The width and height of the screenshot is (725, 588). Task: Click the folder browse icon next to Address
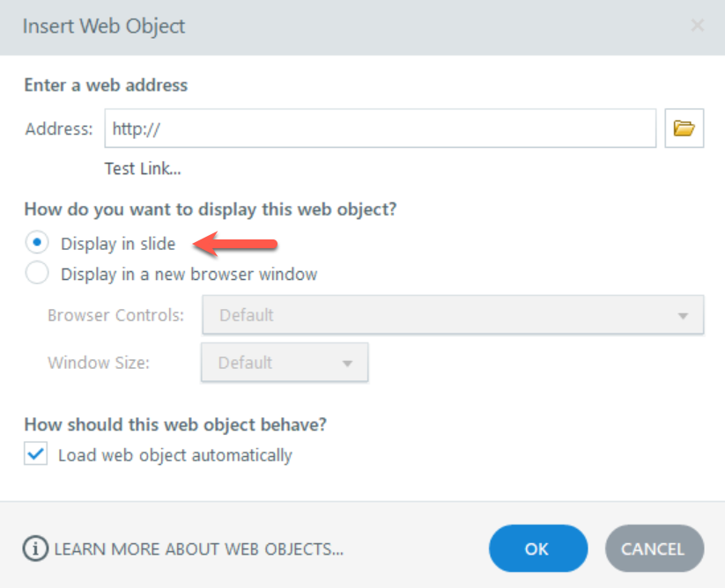pos(684,129)
